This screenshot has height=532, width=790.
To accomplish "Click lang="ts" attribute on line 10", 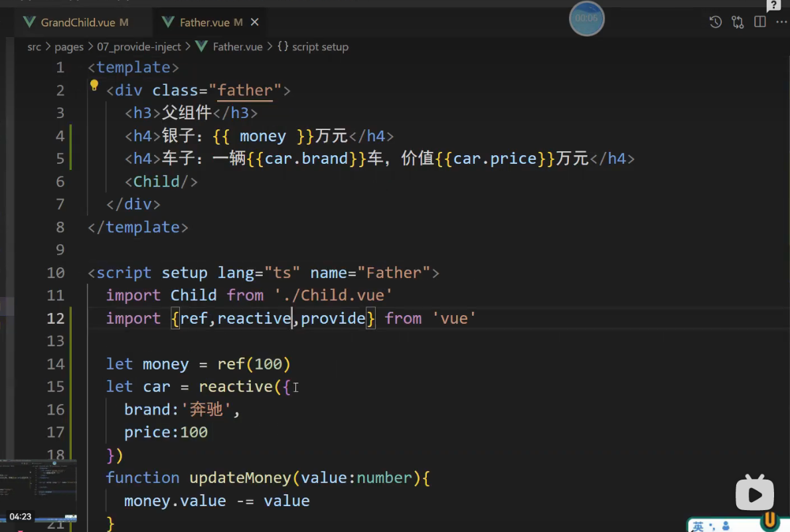I will click(x=258, y=273).
